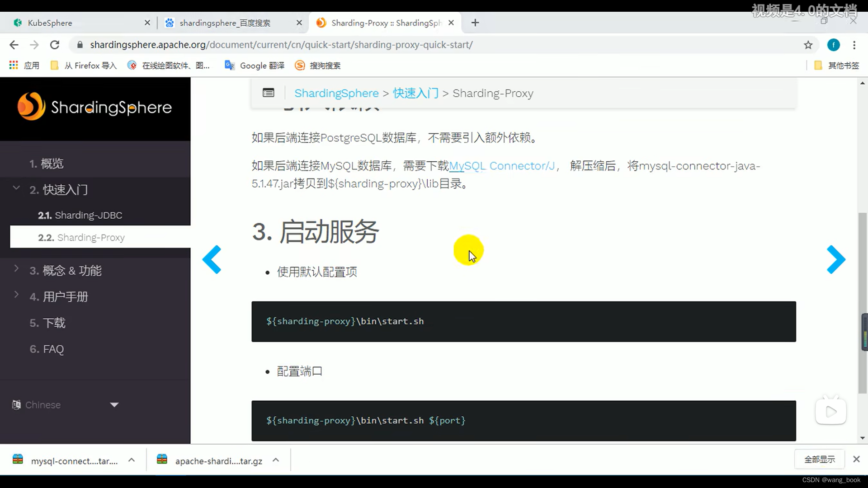Image resolution: width=868 pixels, height=488 pixels.
Task: Open 6. FAQ in the sidebar
Action: click(47, 349)
